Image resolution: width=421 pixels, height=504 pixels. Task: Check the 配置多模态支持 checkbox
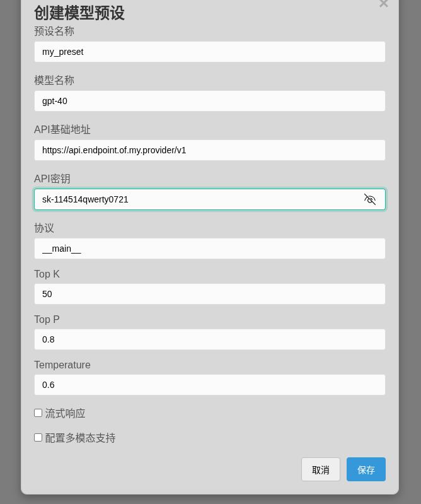(x=38, y=437)
